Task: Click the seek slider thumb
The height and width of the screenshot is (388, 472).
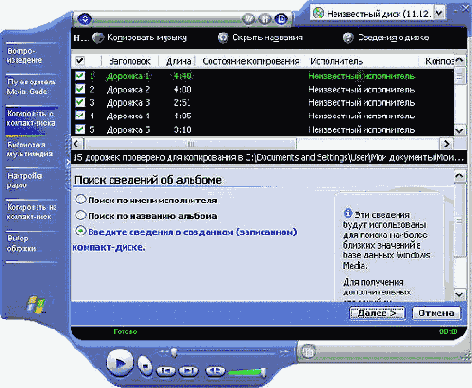Action: click(x=173, y=352)
